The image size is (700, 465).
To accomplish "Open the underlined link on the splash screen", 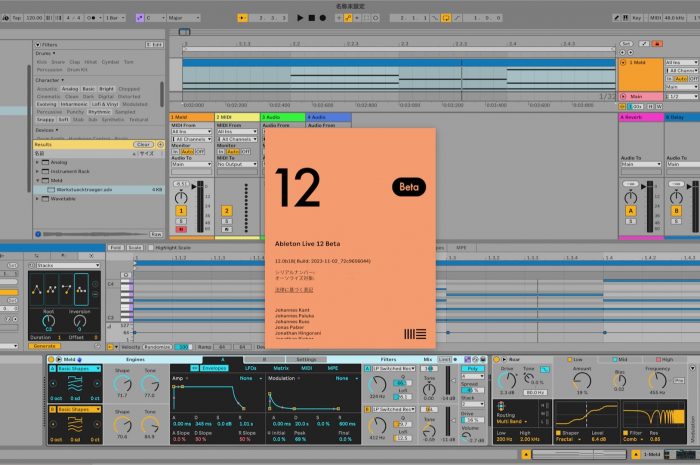I will pos(294,290).
